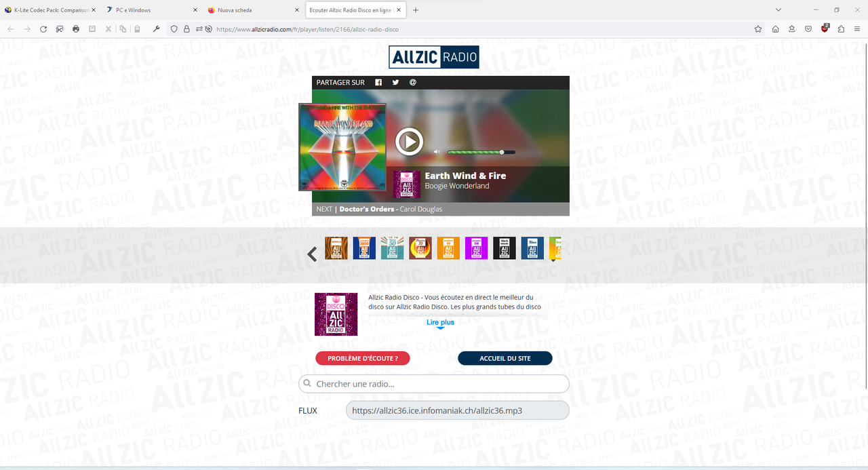Share by email @ icon

(x=413, y=83)
